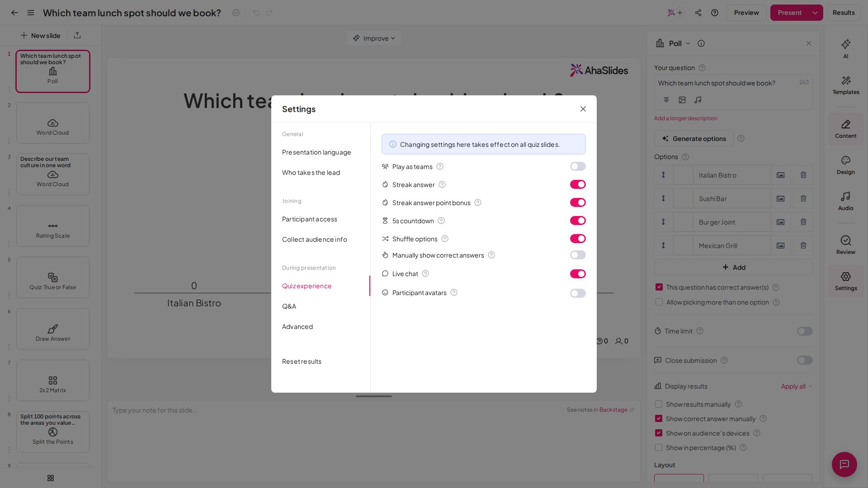
Task: Select the Rating Scale slide thumbnail
Action: coord(53,226)
